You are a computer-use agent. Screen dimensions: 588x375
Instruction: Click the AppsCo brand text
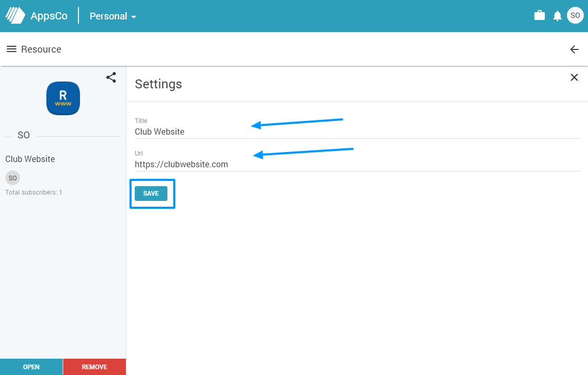[x=49, y=16]
